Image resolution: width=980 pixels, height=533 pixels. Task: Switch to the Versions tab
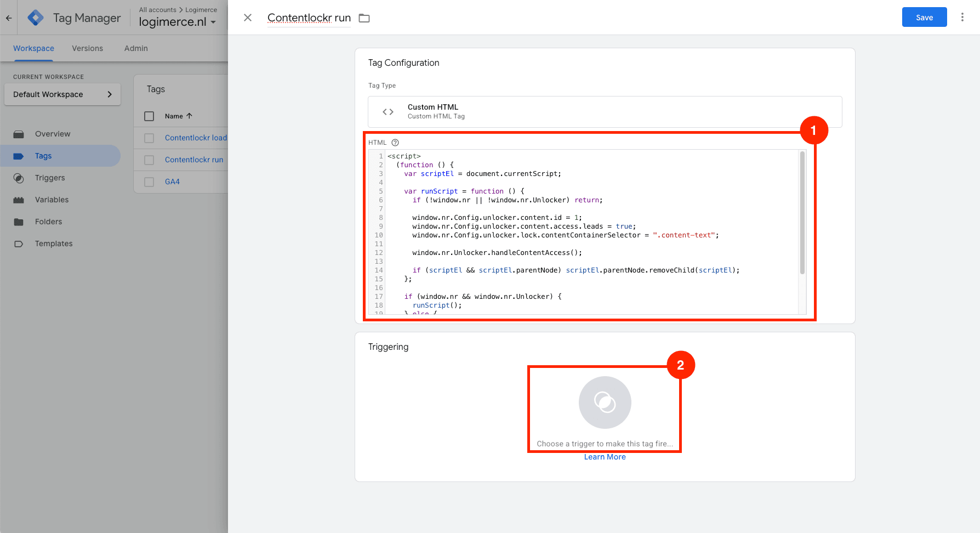87,48
